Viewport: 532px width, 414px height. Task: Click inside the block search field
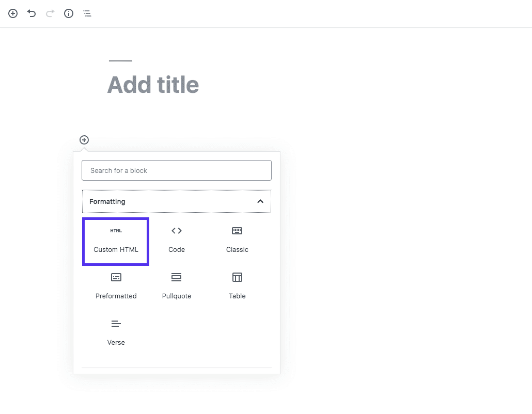[x=177, y=170]
